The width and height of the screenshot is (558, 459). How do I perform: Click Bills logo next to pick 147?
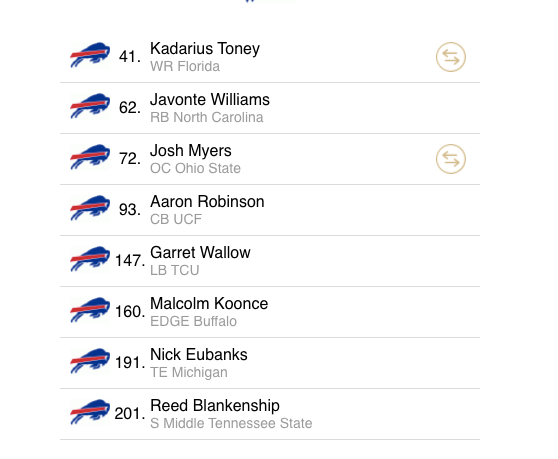90,259
